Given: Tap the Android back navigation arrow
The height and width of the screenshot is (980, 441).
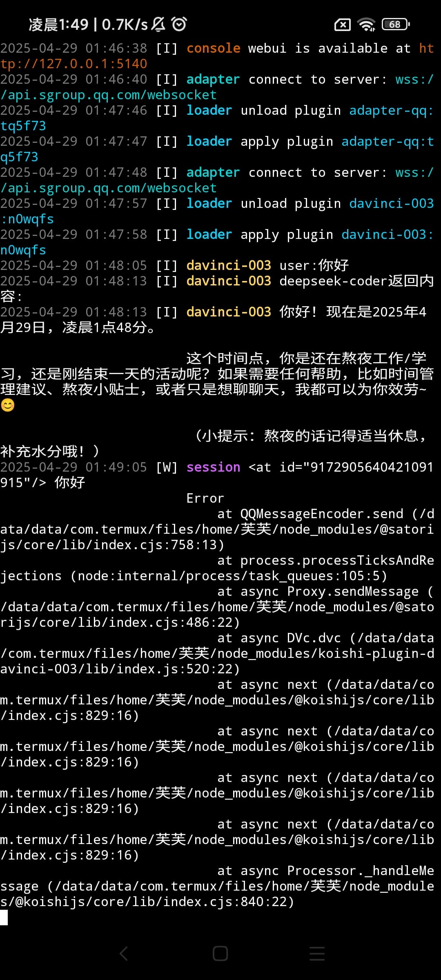Looking at the screenshot, I should pos(124,954).
